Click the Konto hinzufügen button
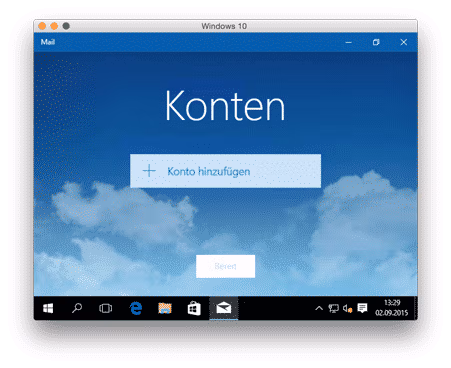This screenshot has height=368, width=451. click(225, 171)
